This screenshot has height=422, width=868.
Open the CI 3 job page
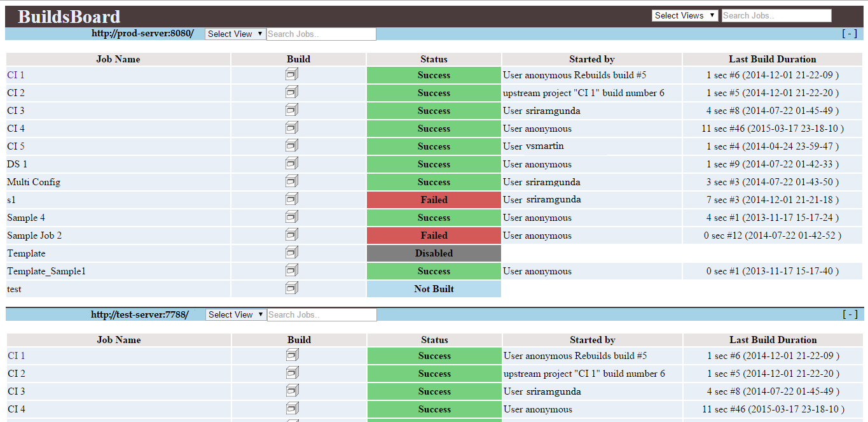[15, 110]
